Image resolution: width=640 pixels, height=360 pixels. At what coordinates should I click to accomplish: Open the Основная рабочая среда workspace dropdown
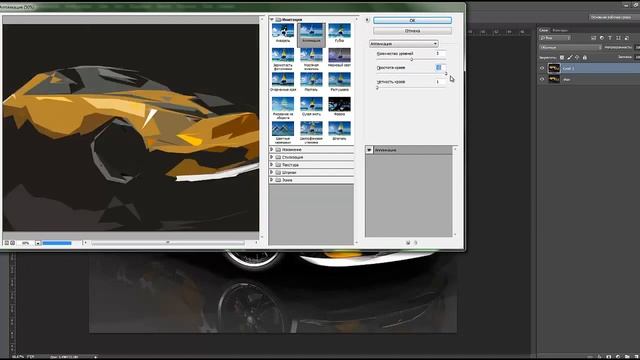pos(614,17)
